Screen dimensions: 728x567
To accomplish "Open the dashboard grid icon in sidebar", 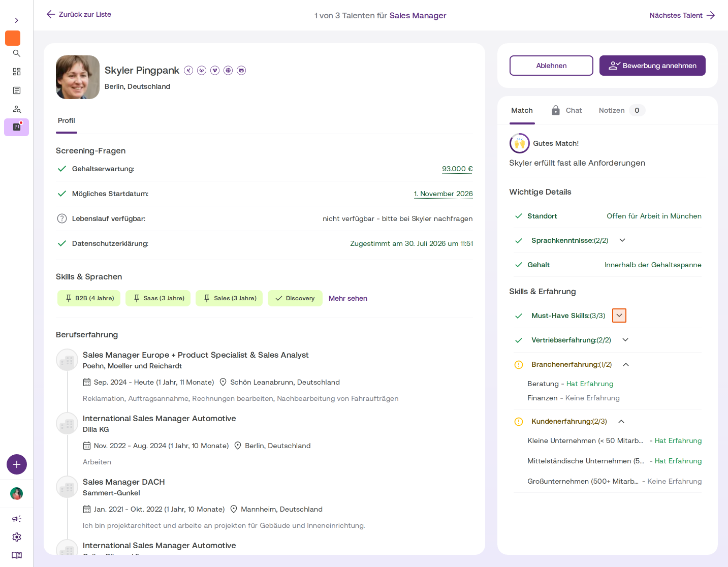I will pos(17,72).
